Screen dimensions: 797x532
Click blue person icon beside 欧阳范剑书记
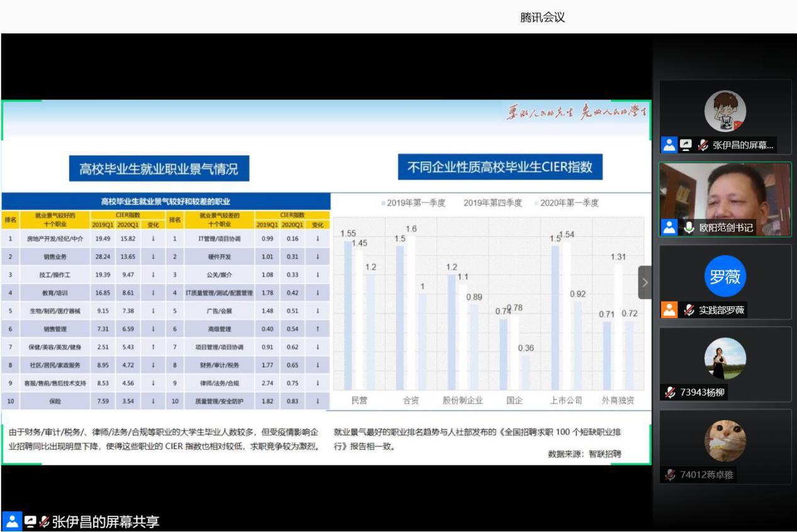point(669,228)
